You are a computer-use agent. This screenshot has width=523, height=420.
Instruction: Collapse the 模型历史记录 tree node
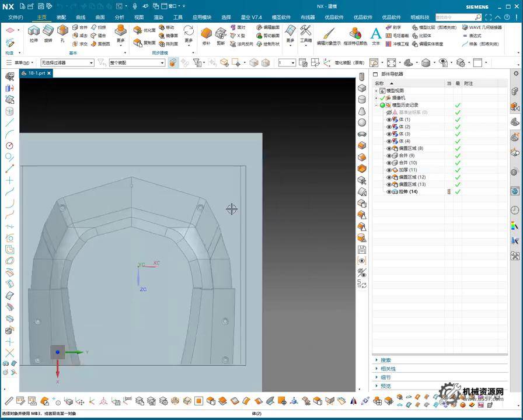point(376,105)
